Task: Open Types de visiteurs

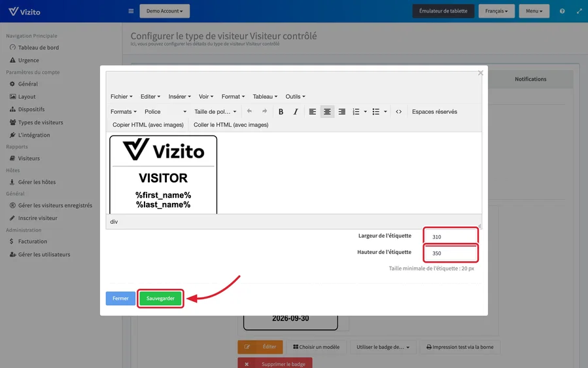Action: click(x=36, y=122)
